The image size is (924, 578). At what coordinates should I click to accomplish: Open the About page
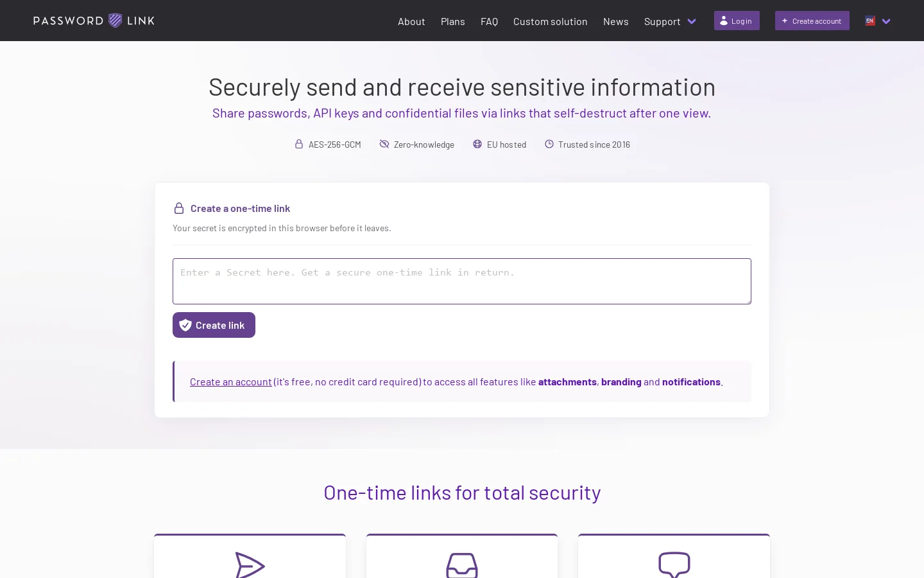(411, 21)
